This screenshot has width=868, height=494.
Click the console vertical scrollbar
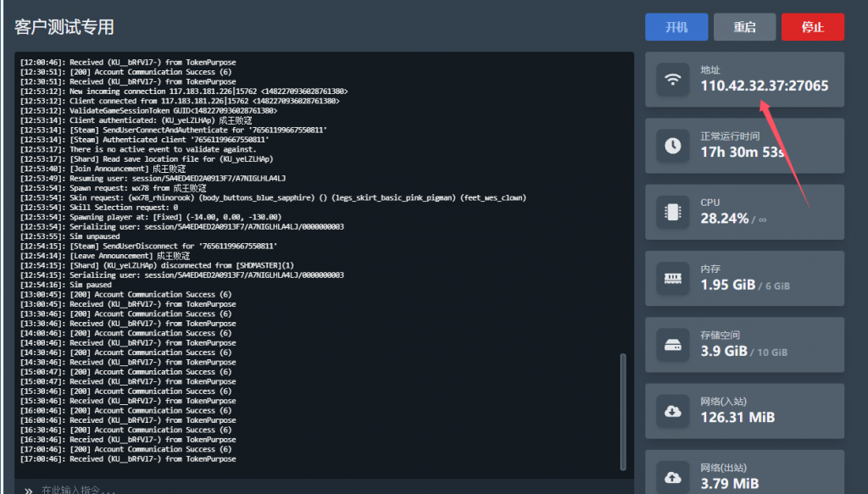[x=624, y=407]
